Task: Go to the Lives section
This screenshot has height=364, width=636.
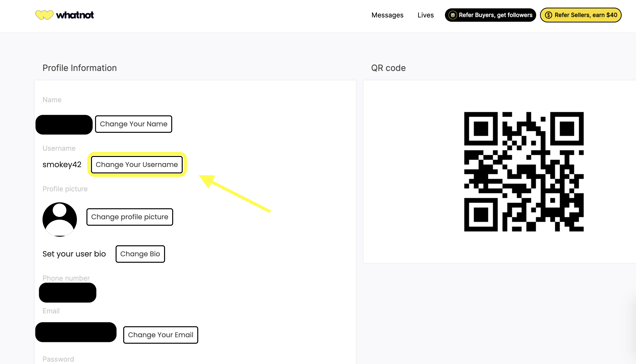Action: click(426, 15)
